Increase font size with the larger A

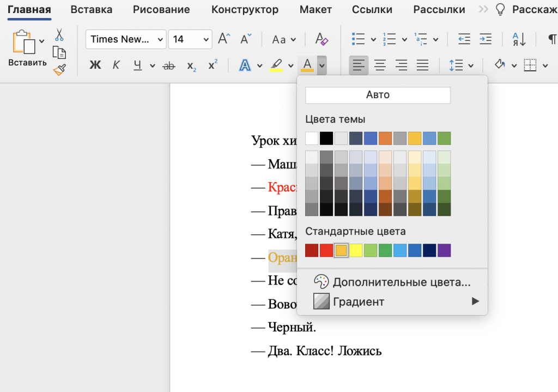coord(224,39)
